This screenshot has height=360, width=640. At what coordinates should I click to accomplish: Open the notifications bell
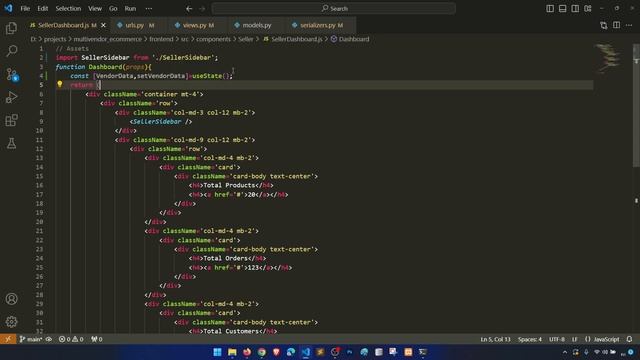point(629,339)
